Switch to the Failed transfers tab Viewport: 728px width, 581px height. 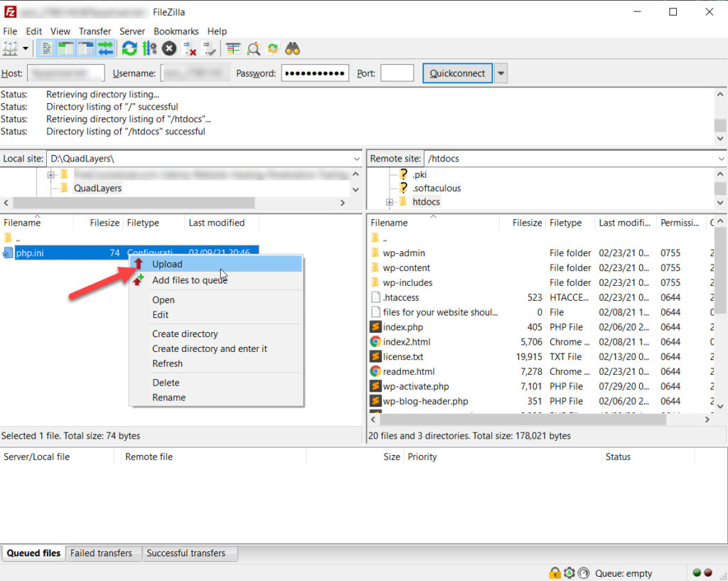[x=101, y=553]
